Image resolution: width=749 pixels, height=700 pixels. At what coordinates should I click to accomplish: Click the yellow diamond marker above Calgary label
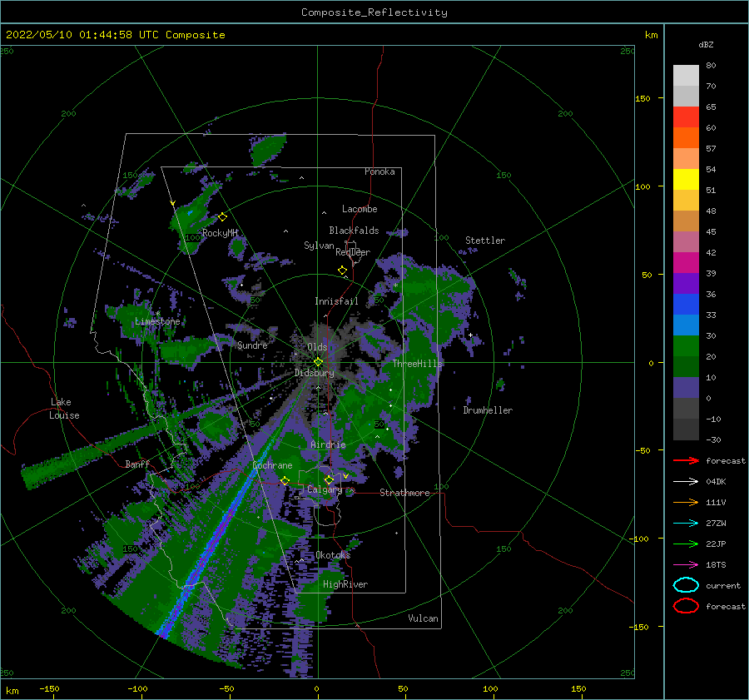[329, 479]
